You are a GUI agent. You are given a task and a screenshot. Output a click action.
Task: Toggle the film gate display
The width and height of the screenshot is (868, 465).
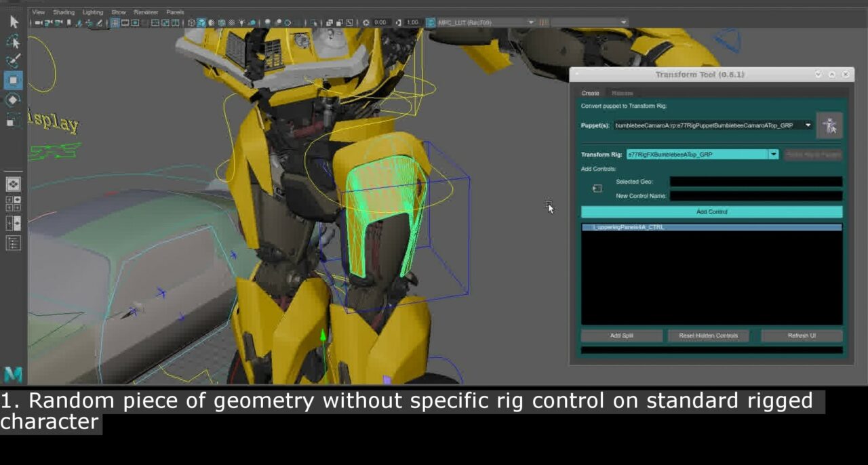125,22
